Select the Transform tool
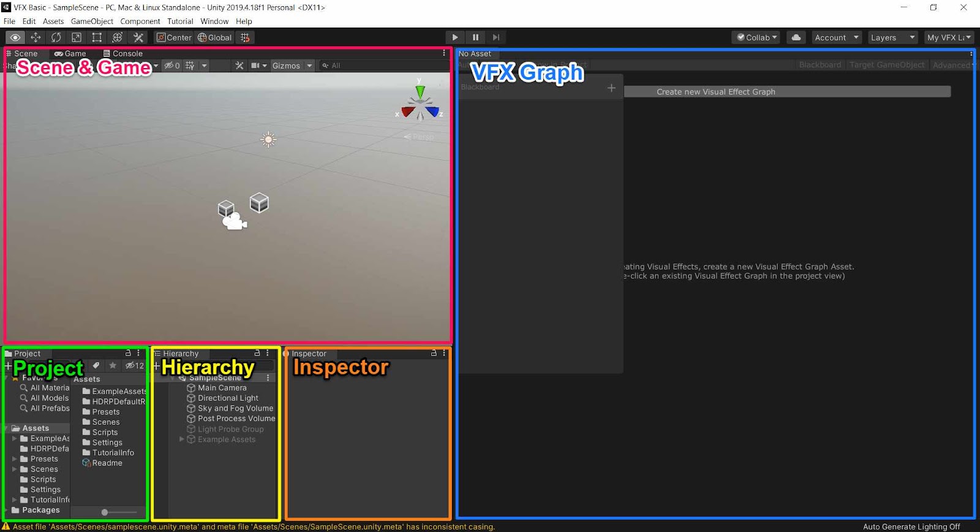This screenshot has width=980, height=532. coord(118,37)
